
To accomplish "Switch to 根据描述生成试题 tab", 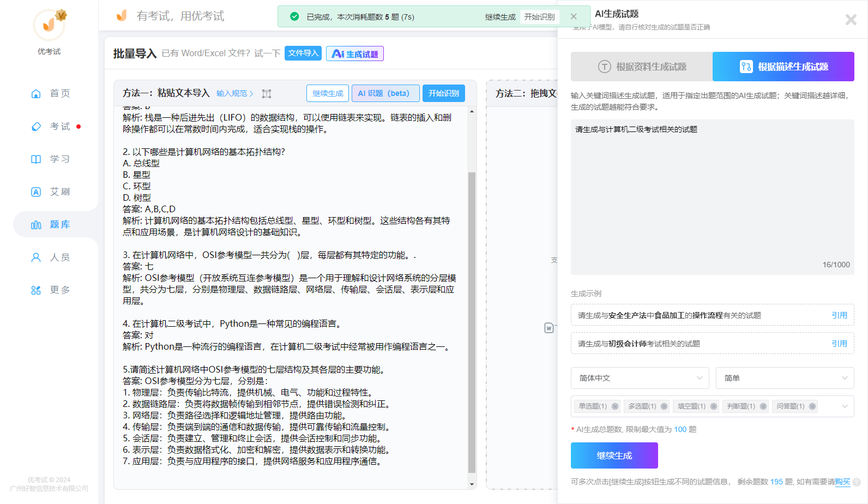I will tap(783, 67).
